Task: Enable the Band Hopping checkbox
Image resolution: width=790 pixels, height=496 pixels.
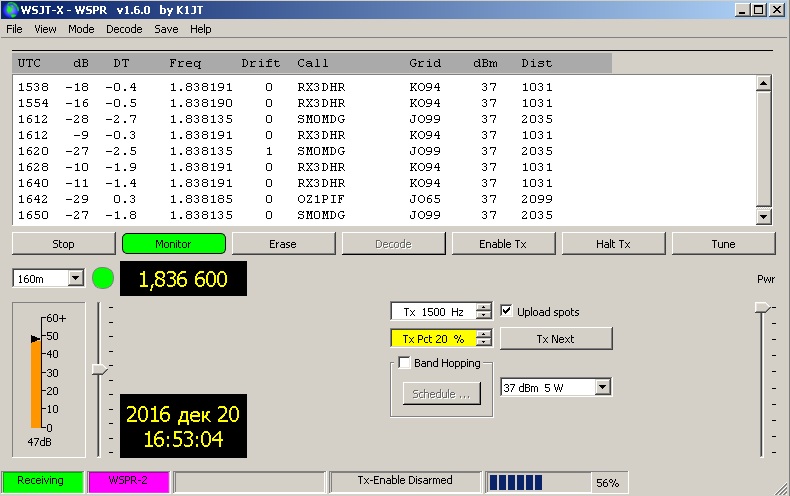Action: (404, 362)
